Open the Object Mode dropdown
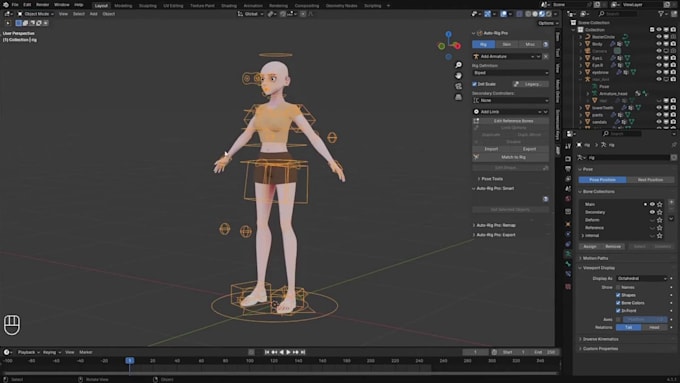The width and height of the screenshot is (680, 383). coord(36,14)
